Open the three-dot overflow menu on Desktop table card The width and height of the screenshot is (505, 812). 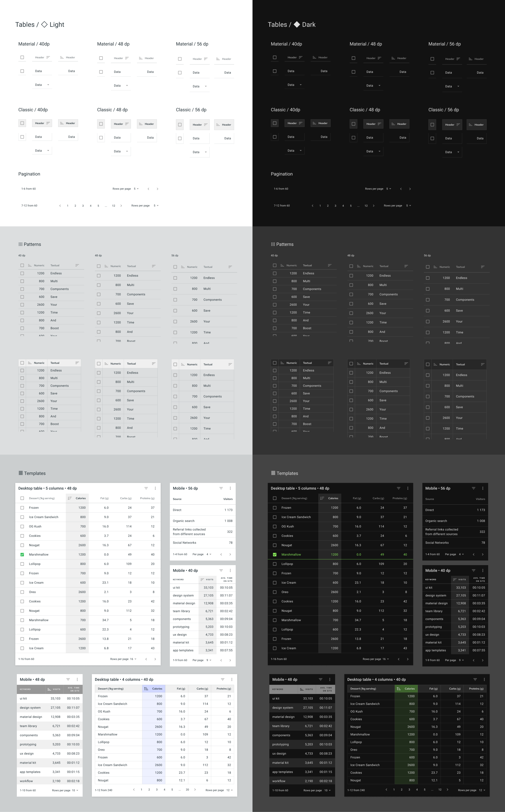tap(155, 488)
